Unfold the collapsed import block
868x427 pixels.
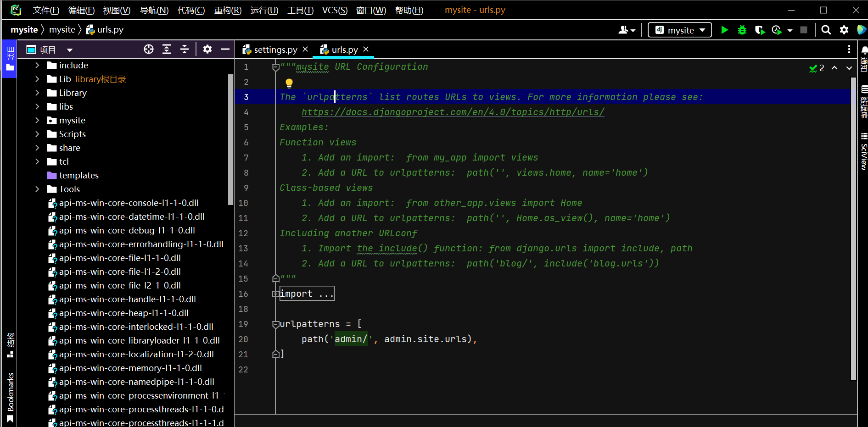[x=276, y=294]
